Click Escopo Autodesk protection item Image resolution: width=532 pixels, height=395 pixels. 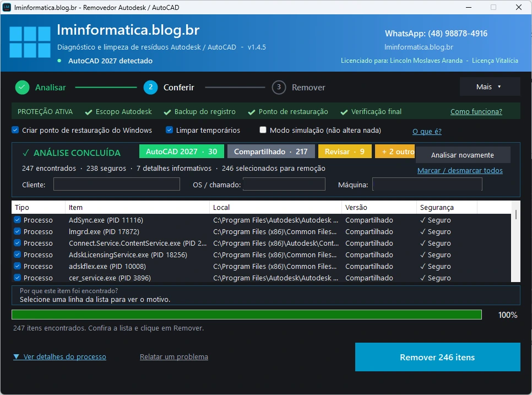click(x=118, y=112)
